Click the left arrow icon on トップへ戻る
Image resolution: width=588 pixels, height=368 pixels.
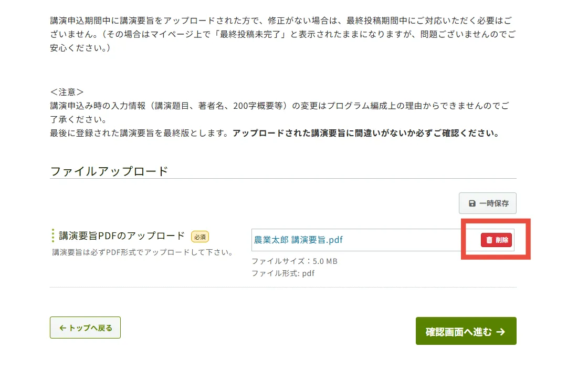(x=62, y=328)
